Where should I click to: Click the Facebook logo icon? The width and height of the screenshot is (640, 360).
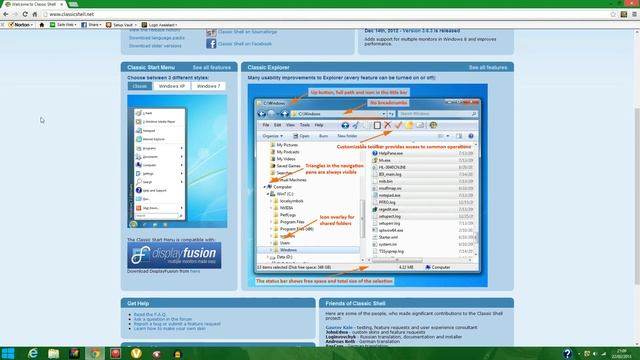click(211, 44)
